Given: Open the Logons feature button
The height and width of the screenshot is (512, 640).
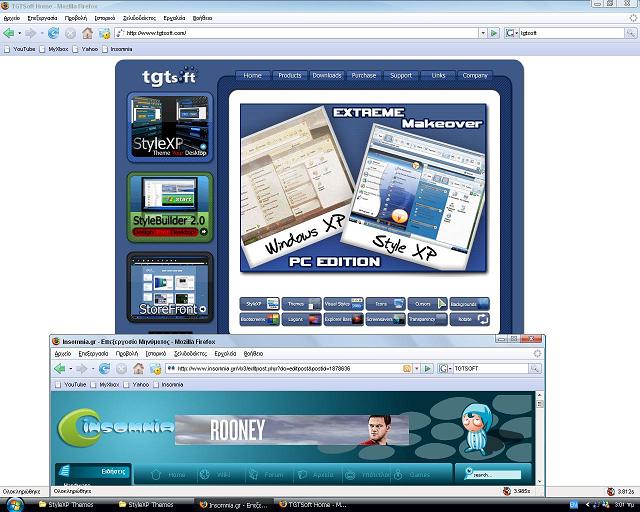Looking at the screenshot, I should (302, 319).
